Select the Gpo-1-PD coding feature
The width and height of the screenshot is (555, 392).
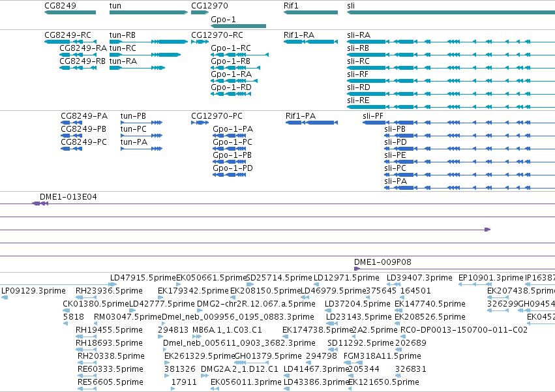click(x=230, y=175)
